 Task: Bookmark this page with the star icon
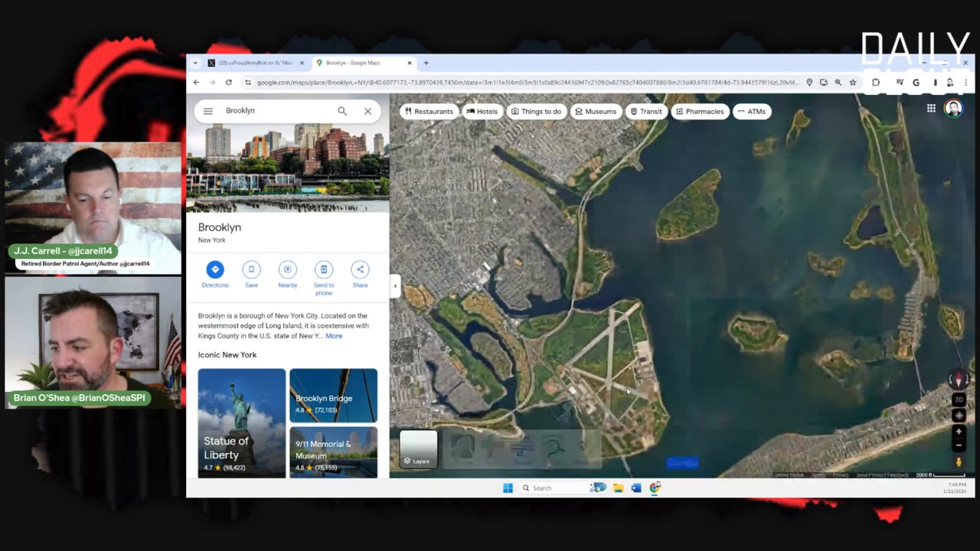coord(853,82)
